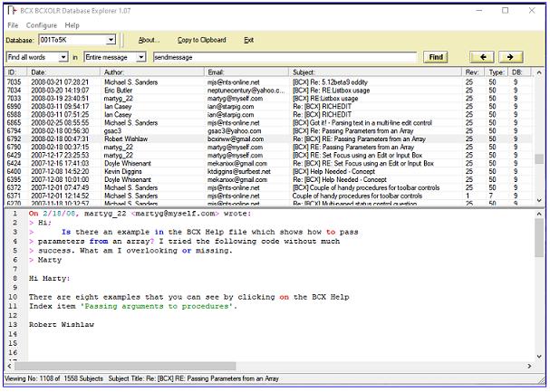Click the About... button

(x=149, y=41)
